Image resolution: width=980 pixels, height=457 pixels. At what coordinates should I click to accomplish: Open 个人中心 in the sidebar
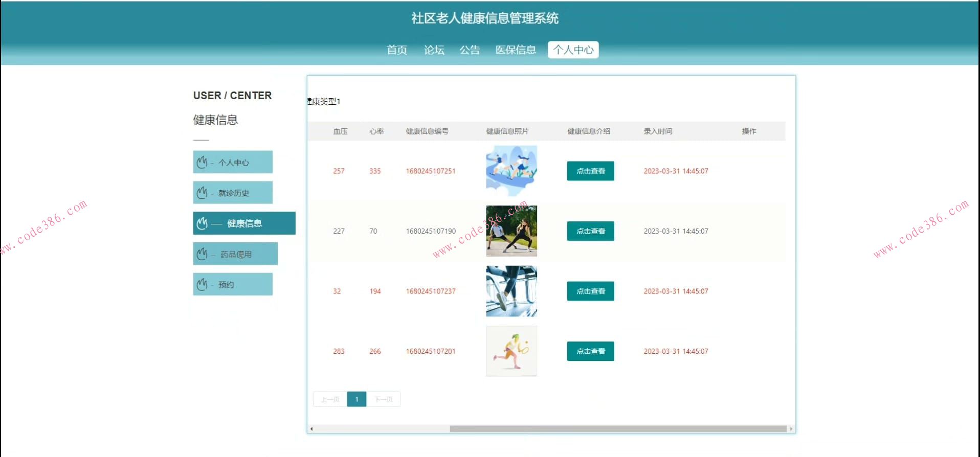pos(233,162)
